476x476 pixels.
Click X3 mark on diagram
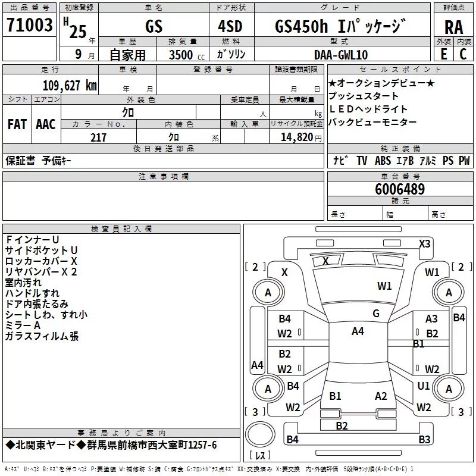(x=424, y=244)
